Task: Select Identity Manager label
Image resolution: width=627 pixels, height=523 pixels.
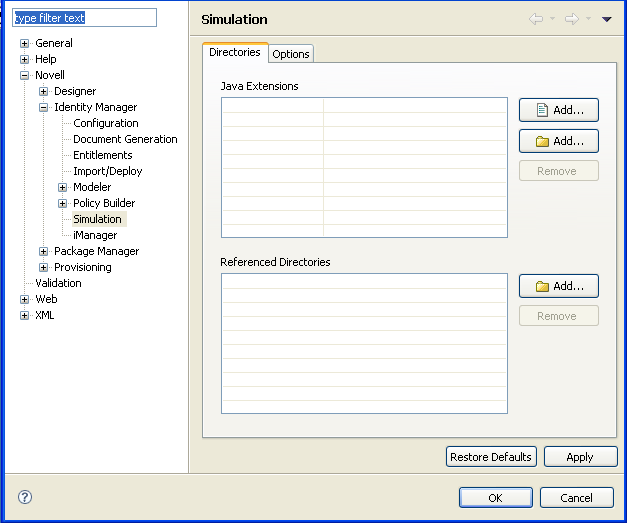Action: 96,107
